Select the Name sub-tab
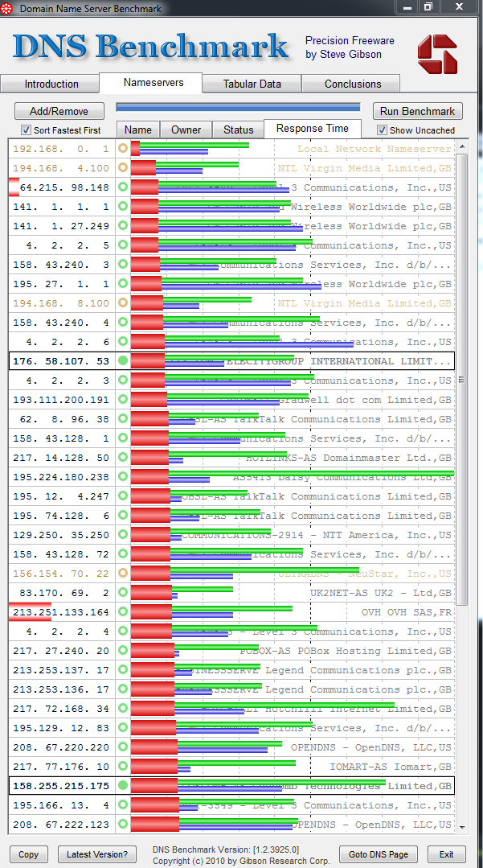The image size is (483, 868). 138,130
